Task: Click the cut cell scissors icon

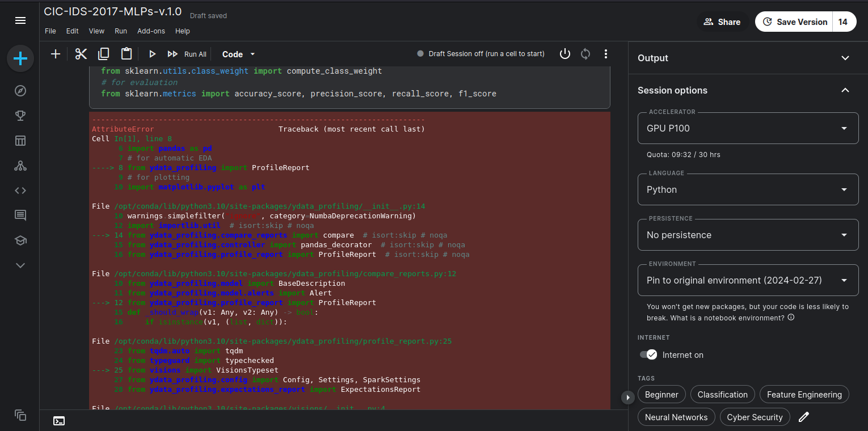Action: click(x=81, y=54)
